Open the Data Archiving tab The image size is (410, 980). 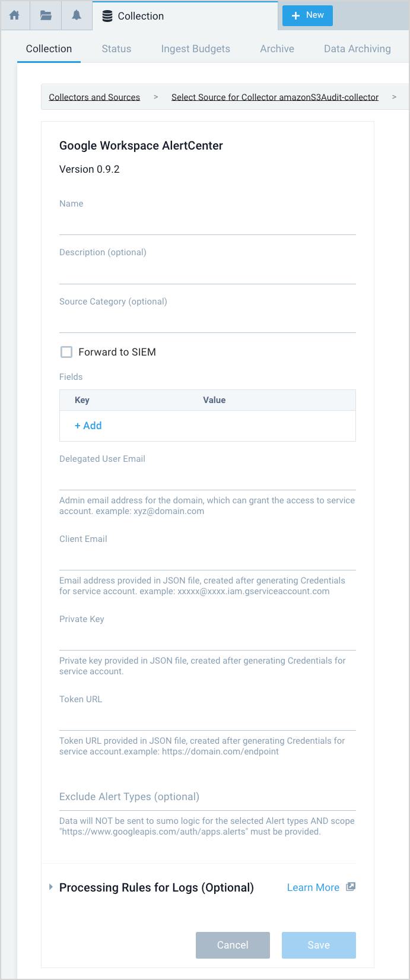[357, 49]
